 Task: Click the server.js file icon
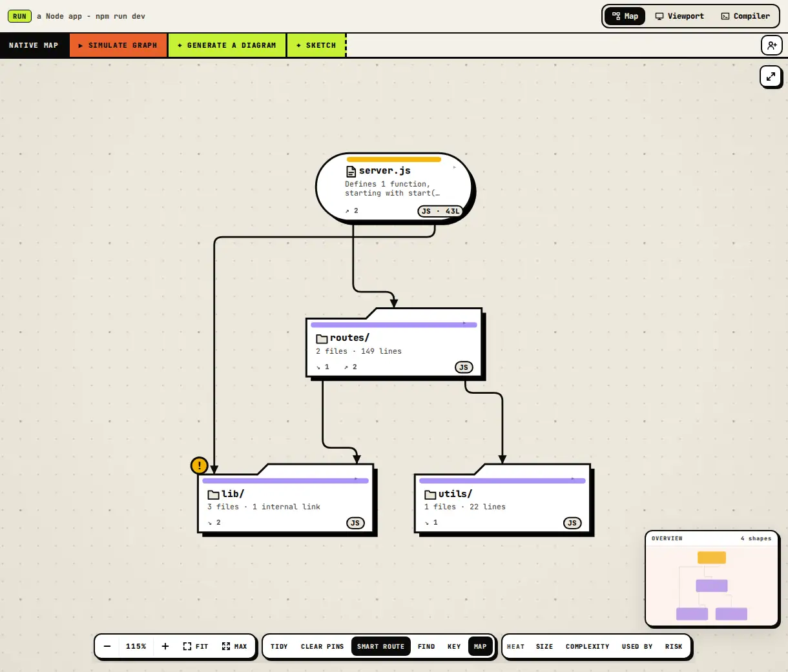point(351,171)
